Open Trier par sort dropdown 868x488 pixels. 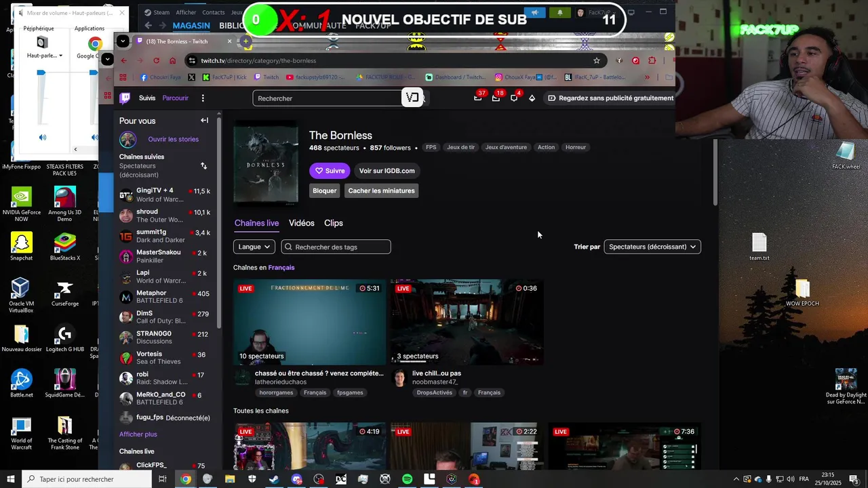652,247
